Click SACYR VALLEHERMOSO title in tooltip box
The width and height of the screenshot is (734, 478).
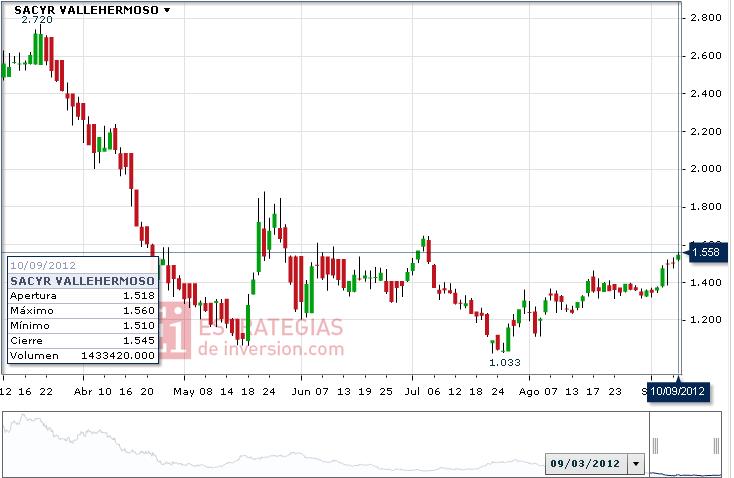(x=82, y=281)
